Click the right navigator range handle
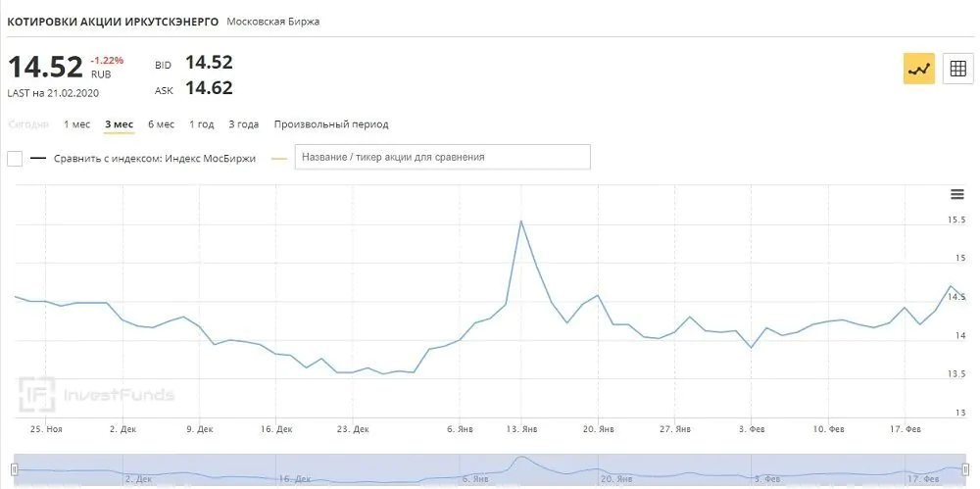Image resolution: width=980 pixels, height=489 pixels. (965, 469)
